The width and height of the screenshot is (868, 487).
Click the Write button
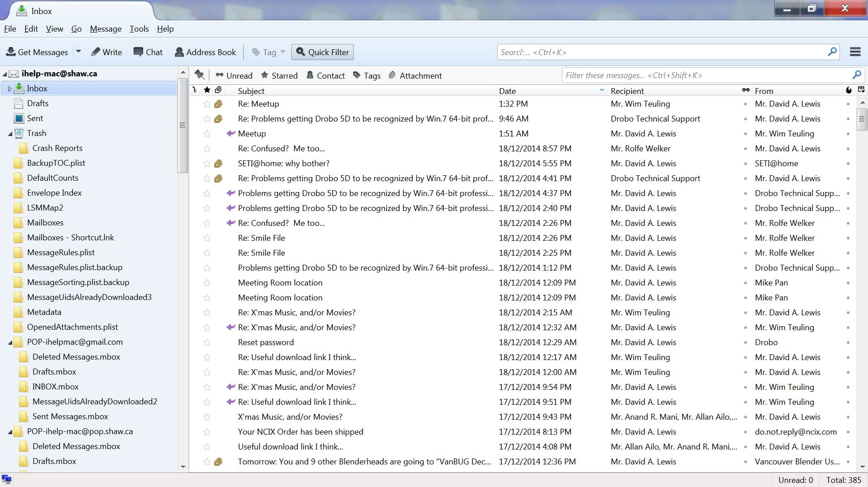(107, 52)
